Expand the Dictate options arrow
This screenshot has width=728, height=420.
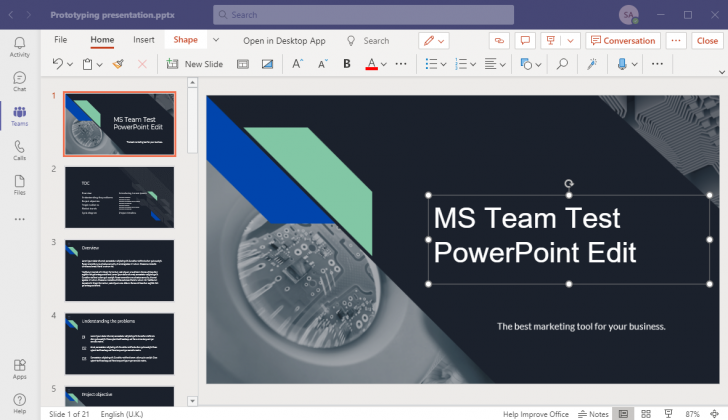click(x=635, y=65)
